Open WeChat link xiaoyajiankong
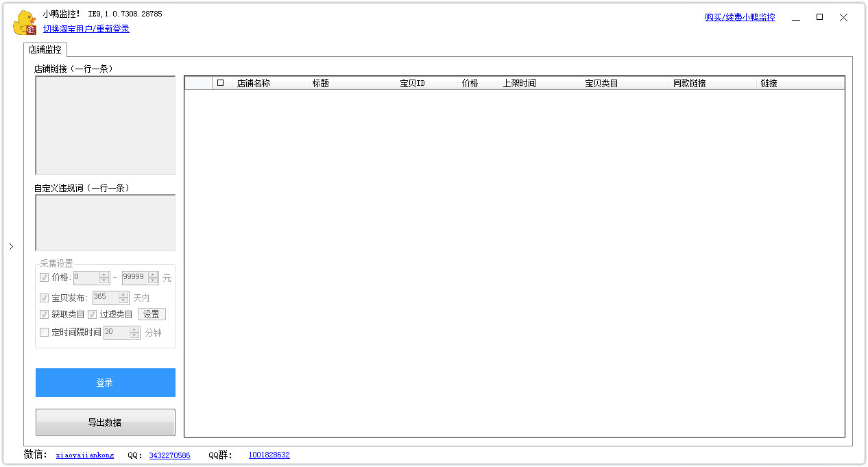This screenshot has width=868, height=467. click(x=85, y=455)
